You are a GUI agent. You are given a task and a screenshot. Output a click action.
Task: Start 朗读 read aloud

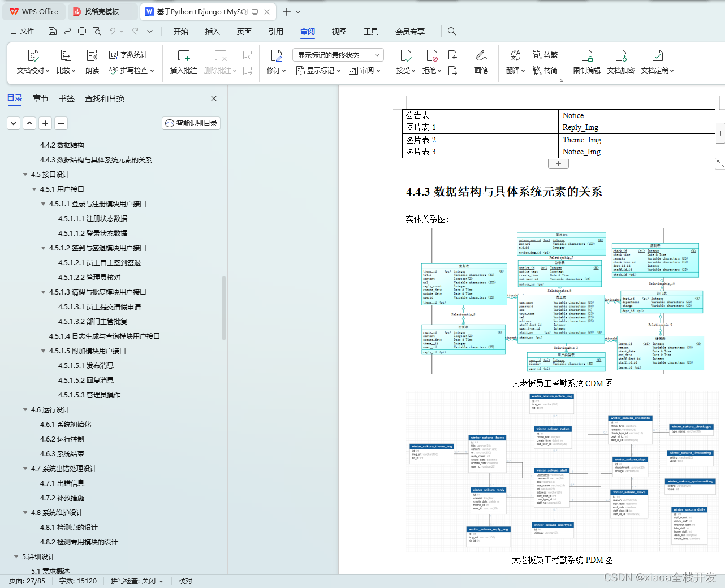(x=92, y=61)
